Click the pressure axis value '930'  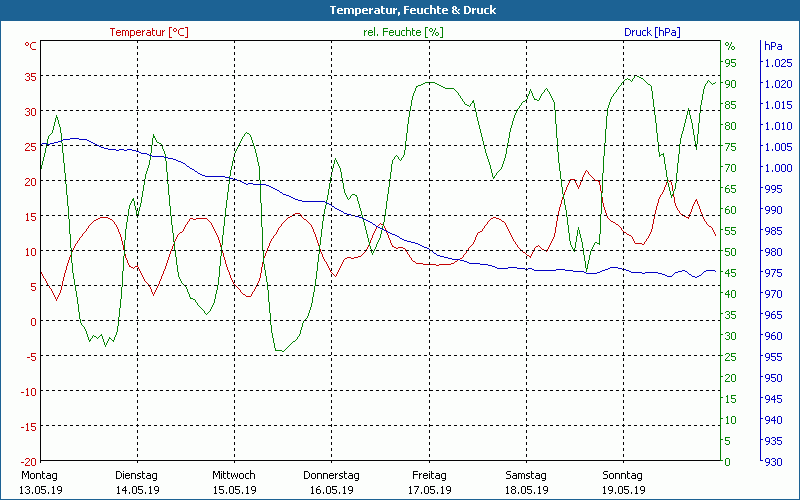(773, 462)
